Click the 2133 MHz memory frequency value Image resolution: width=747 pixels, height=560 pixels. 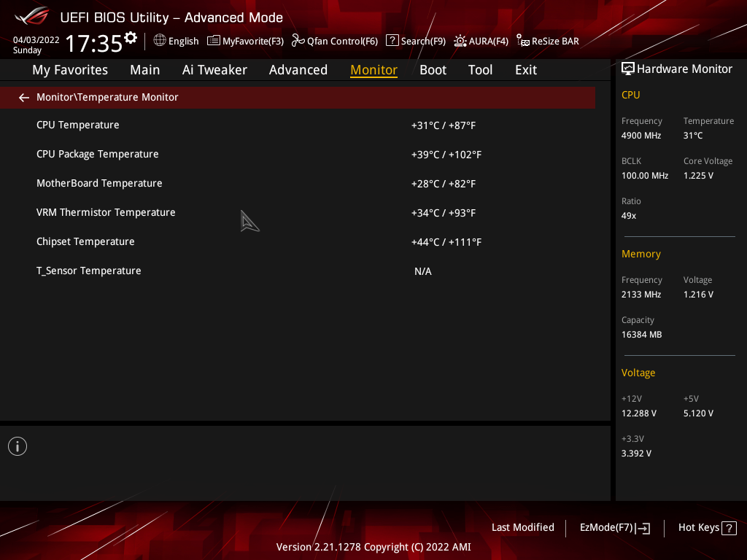[x=641, y=295]
